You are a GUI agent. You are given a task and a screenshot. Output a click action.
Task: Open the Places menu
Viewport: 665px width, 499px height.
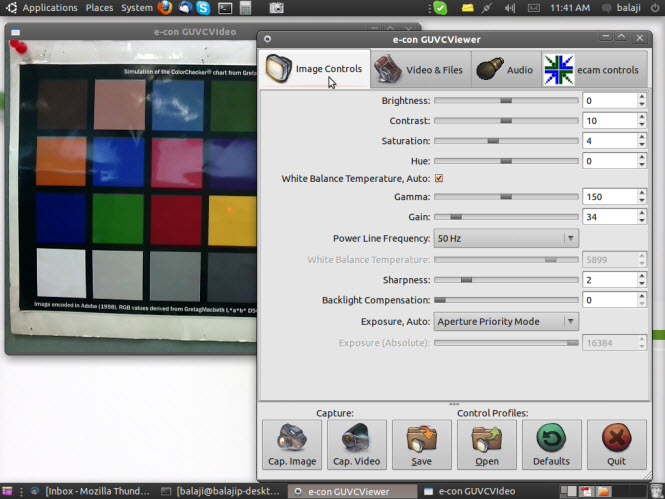tap(99, 8)
